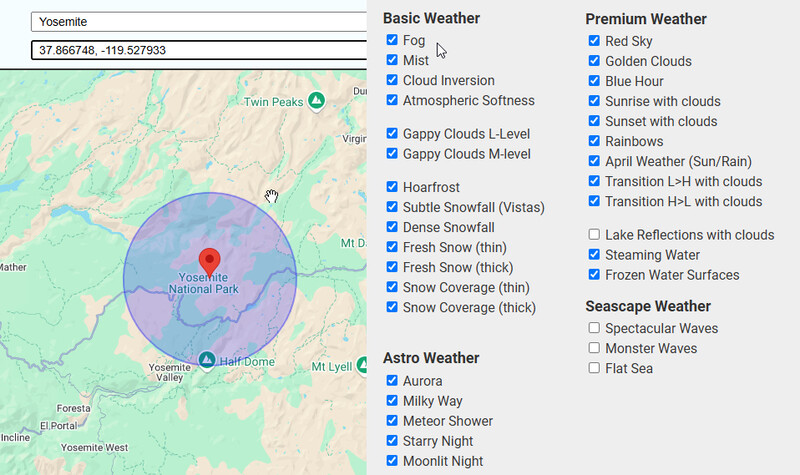This screenshot has width=800, height=475.
Task: Click the Yosemite National Park label
Action: coord(204,283)
